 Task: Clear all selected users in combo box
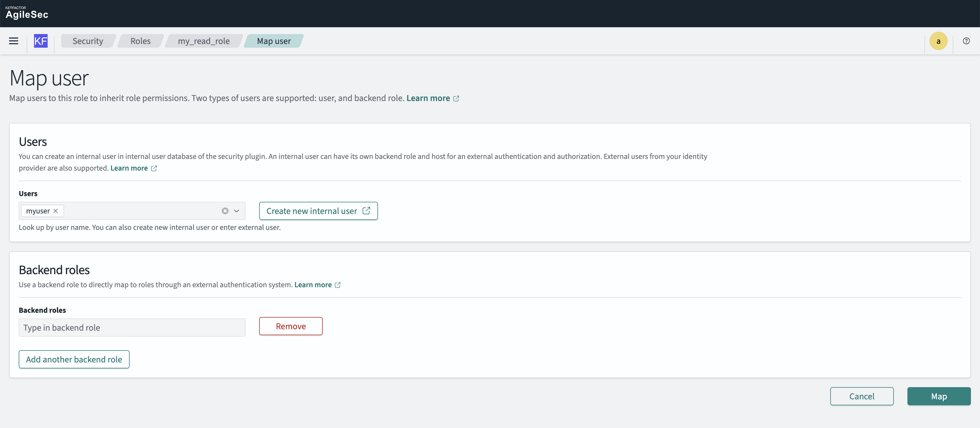click(225, 211)
